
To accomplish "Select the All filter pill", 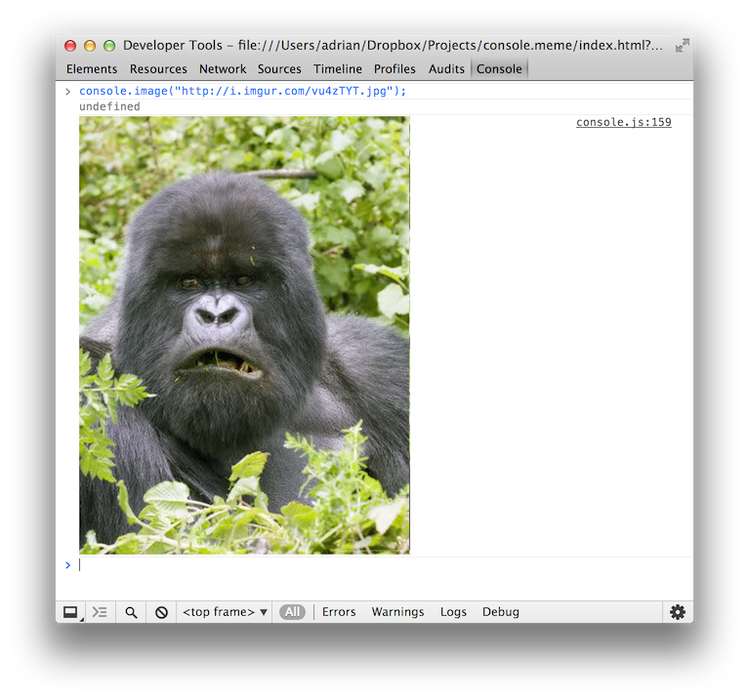I will pos(292,612).
